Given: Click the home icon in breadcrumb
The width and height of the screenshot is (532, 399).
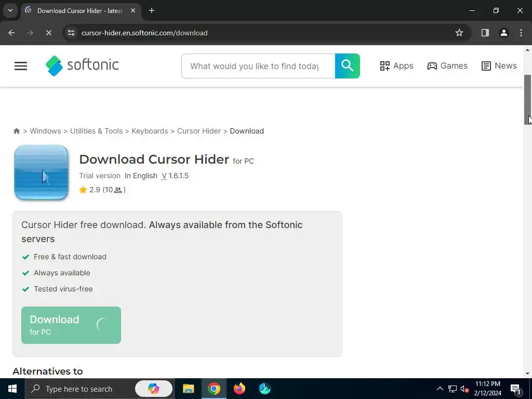Looking at the screenshot, I should (16, 131).
